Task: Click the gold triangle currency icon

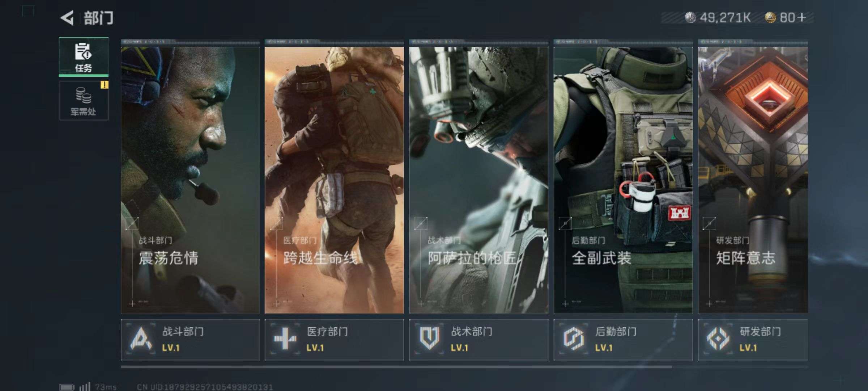Action: [x=770, y=17]
